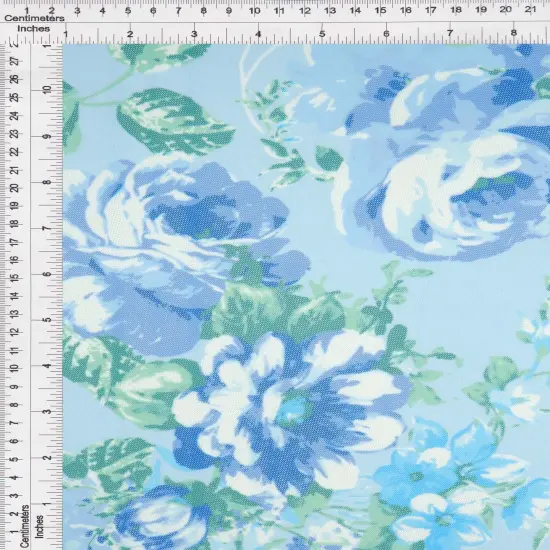550x550 pixels.
Task: Select the 15 mark on top centimeter ruler
Action: pos(380,10)
